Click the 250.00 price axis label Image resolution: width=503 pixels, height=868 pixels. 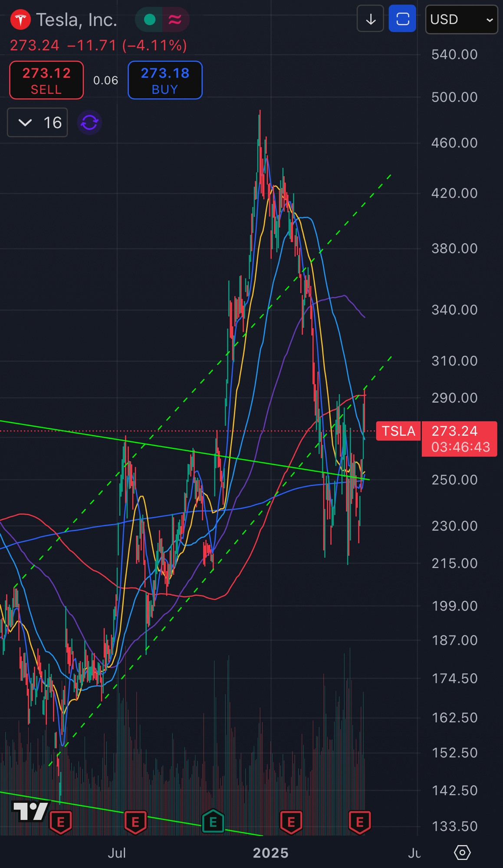[x=454, y=480]
